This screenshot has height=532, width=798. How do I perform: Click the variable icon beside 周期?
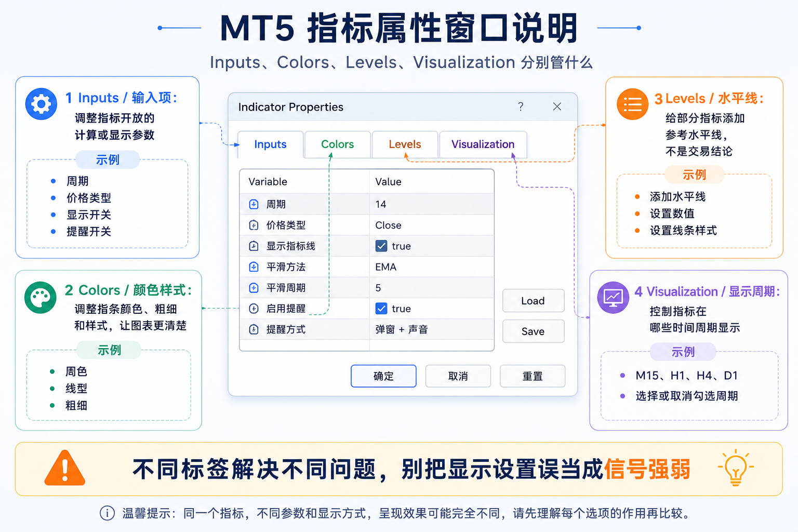pyautogui.click(x=254, y=204)
